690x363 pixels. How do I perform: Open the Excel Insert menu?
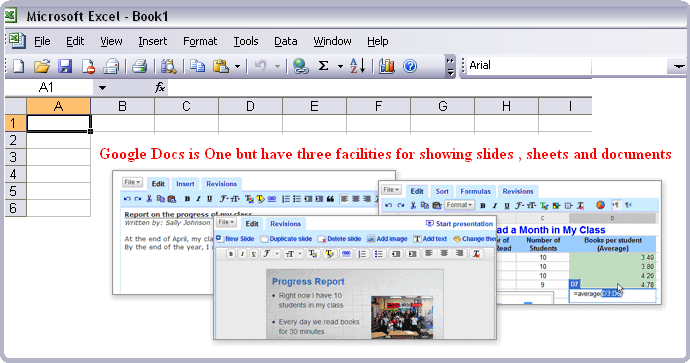(153, 41)
